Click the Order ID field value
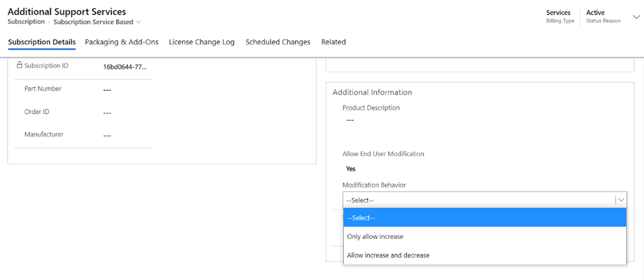The width and height of the screenshot is (644, 280). [x=107, y=113]
